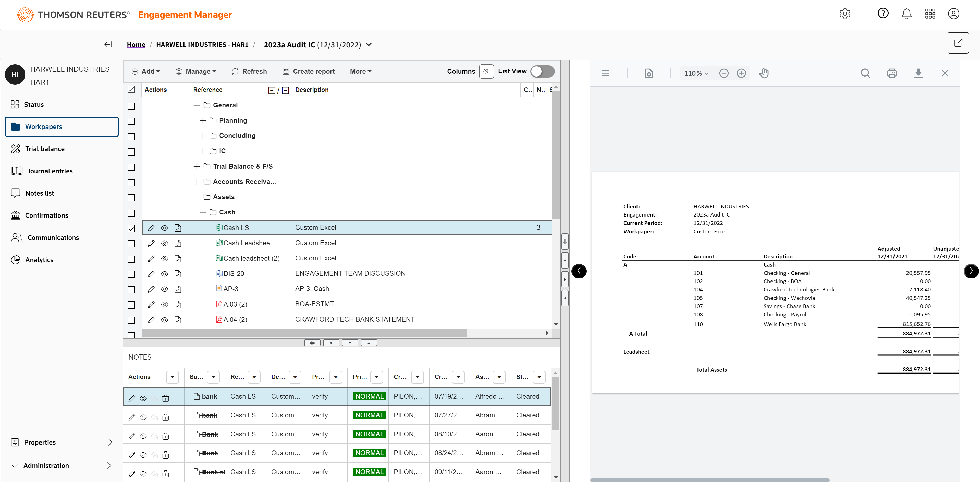
Task: Zoom in the document preview
Action: (x=741, y=73)
